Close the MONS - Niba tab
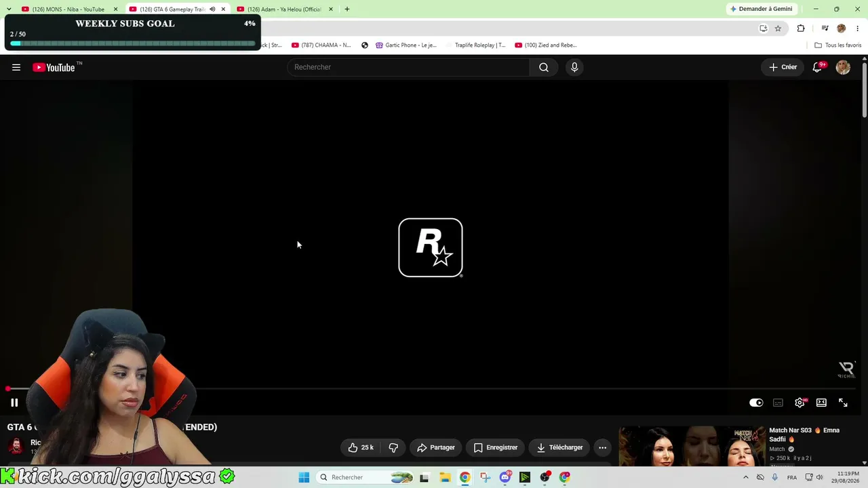This screenshot has width=868, height=488. (x=115, y=9)
